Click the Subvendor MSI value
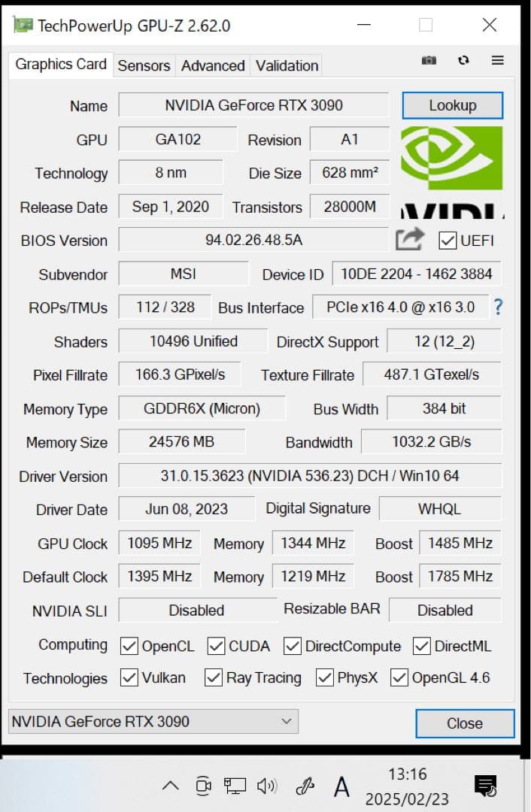The image size is (531, 812). pos(184,274)
